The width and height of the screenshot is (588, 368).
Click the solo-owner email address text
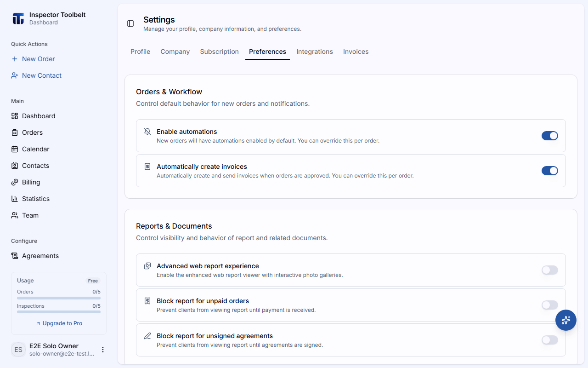point(62,354)
